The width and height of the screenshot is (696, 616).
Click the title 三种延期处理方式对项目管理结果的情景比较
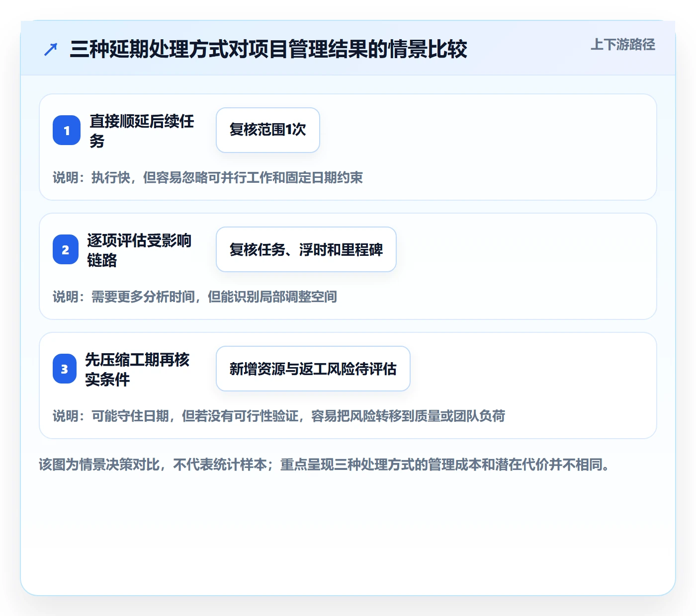[268, 49]
